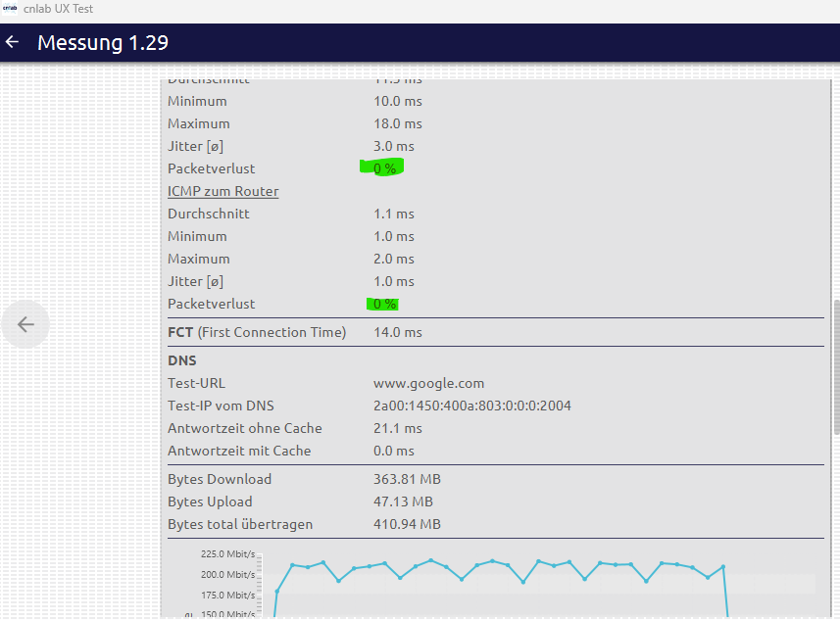Select the Bytes Upload value 47.13 MB
This screenshot has height=621, width=840.
[x=403, y=502]
